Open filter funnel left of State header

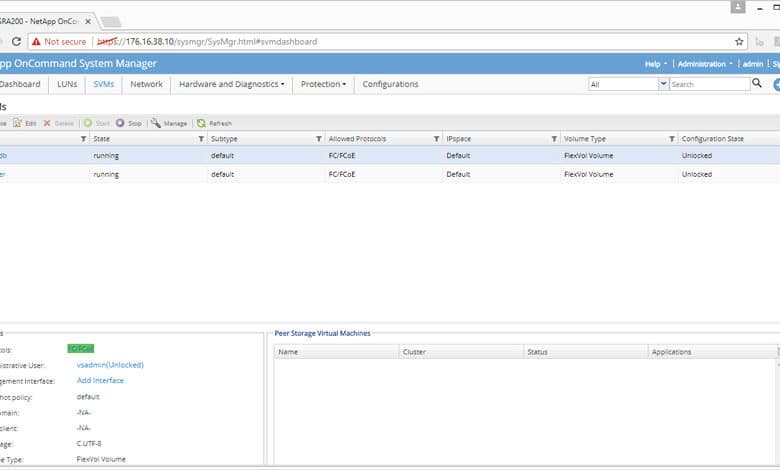[x=83, y=139]
